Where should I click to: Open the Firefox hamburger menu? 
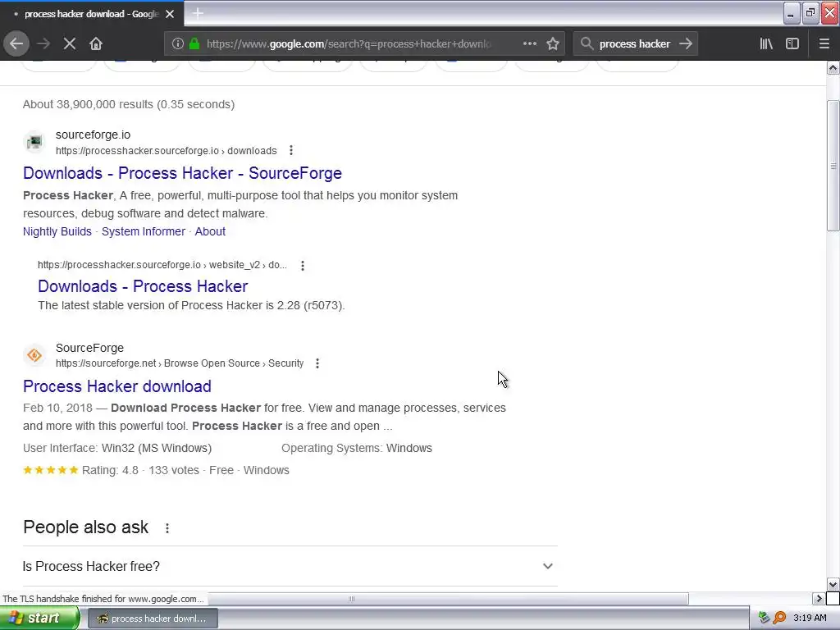824,44
